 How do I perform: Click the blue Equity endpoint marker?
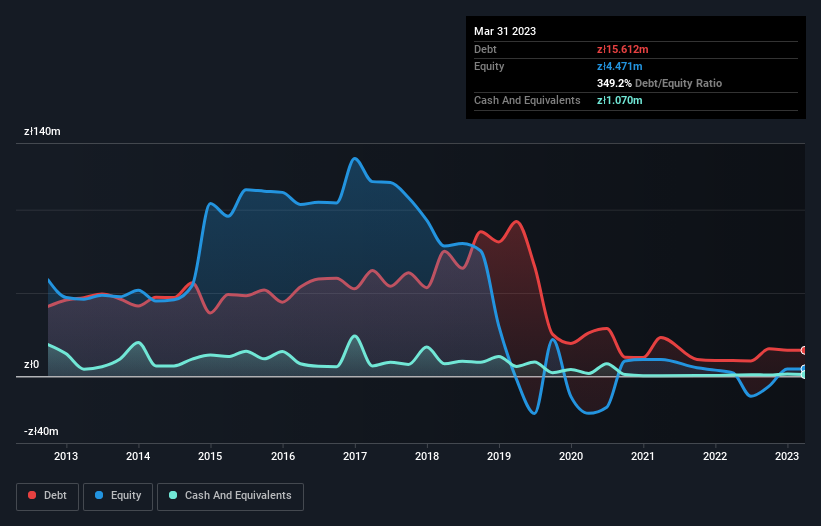[x=804, y=369]
